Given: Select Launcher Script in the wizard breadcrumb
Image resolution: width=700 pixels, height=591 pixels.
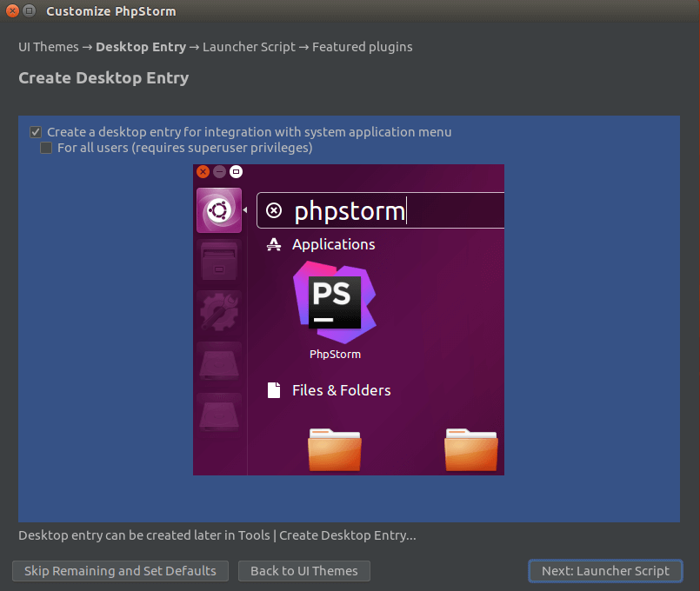Looking at the screenshot, I should [249, 47].
